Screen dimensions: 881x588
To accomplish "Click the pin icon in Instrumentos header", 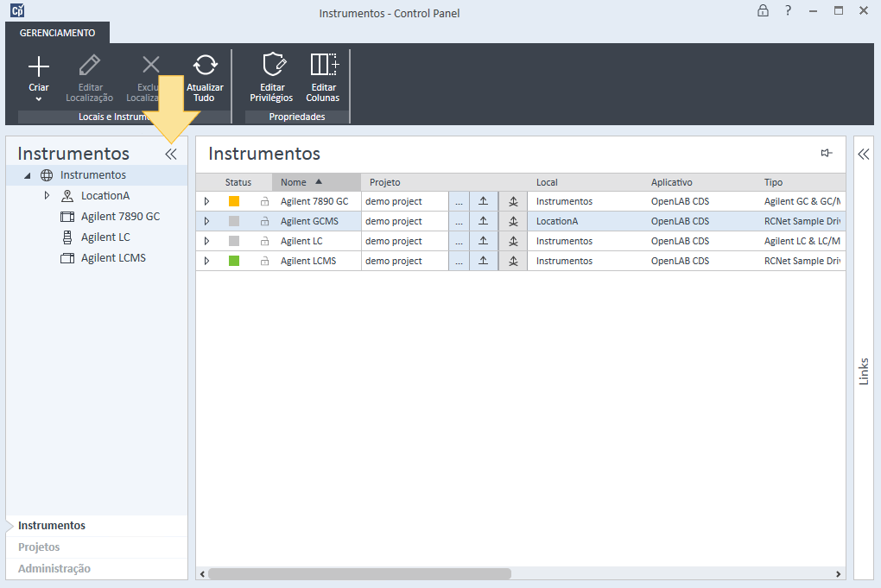I will tap(826, 153).
